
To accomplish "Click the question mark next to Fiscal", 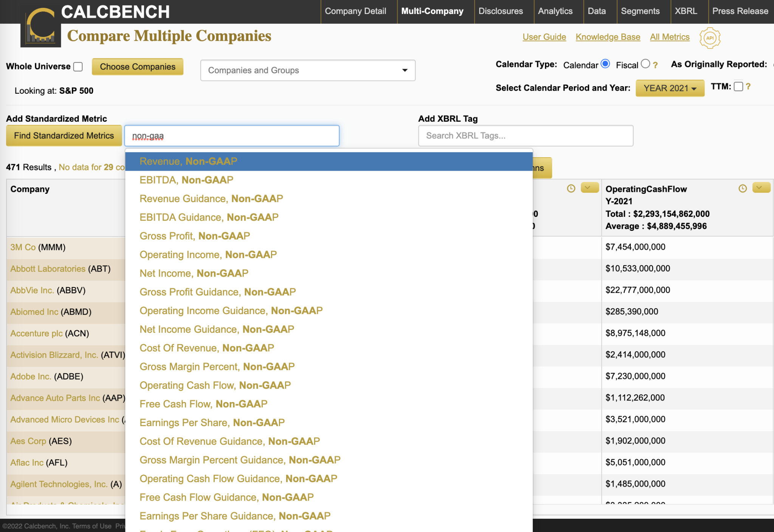I will 655,65.
